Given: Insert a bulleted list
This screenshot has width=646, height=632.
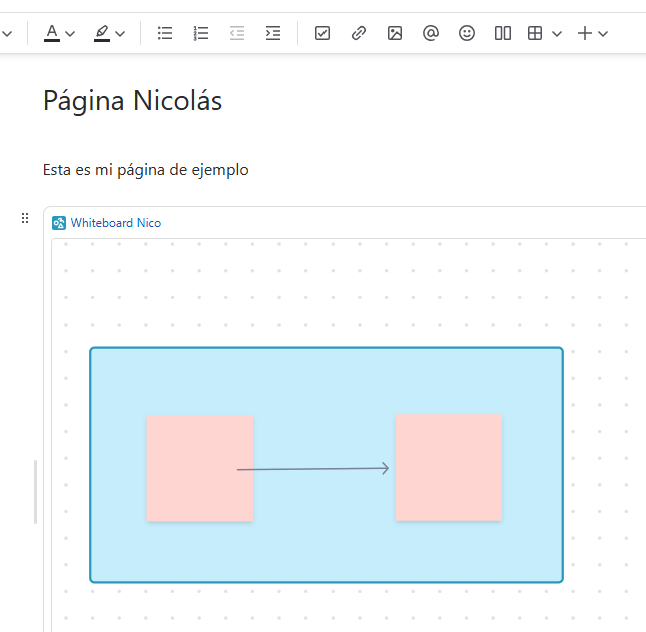Looking at the screenshot, I should coord(165,33).
